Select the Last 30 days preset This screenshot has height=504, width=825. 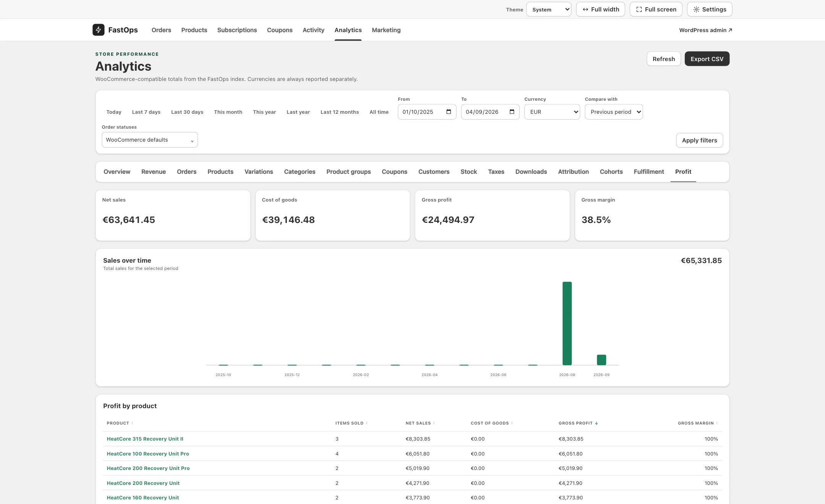tap(187, 112)
